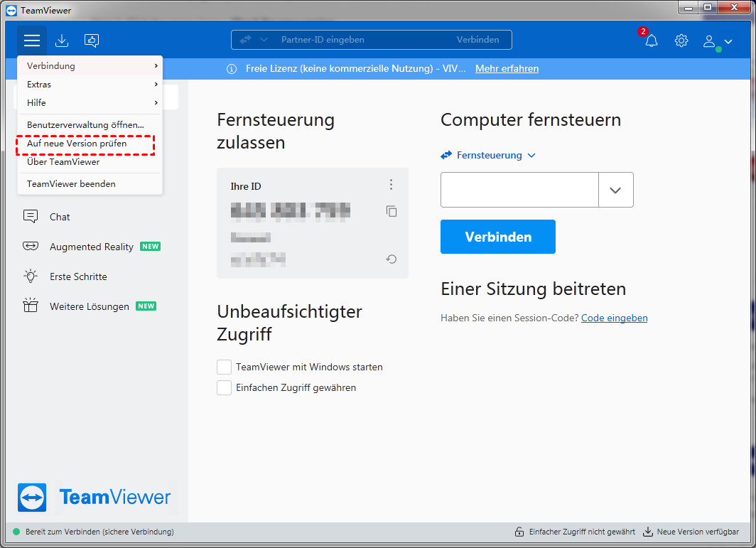Image resolution: width=756 pixels, height=548 pixels.
Task: Open Über TeamViewer menu entry
Action: (x=90, y=161)
